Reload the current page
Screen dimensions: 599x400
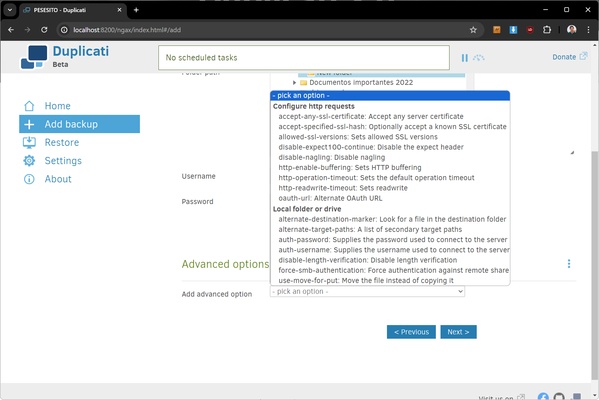coord(44,30)
